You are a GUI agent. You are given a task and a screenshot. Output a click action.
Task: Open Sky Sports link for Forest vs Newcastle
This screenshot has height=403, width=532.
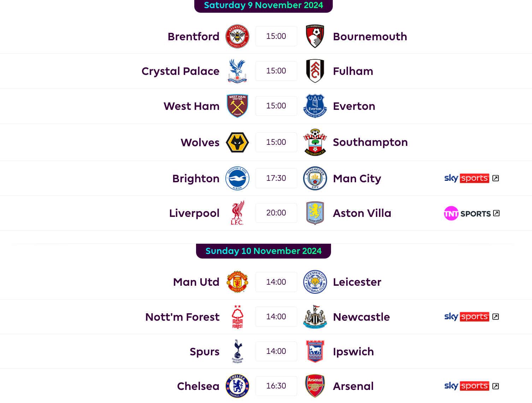pos(471,317)
